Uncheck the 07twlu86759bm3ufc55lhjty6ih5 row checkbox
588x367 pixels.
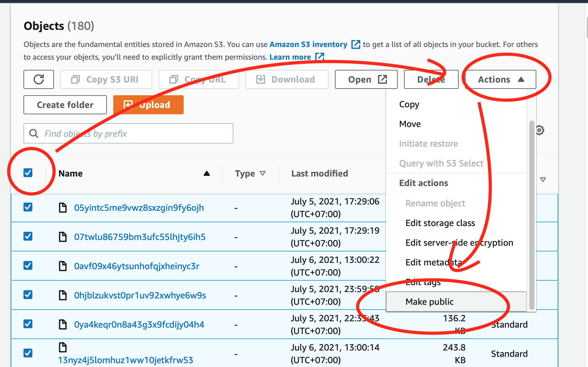[x=28, y=237]
